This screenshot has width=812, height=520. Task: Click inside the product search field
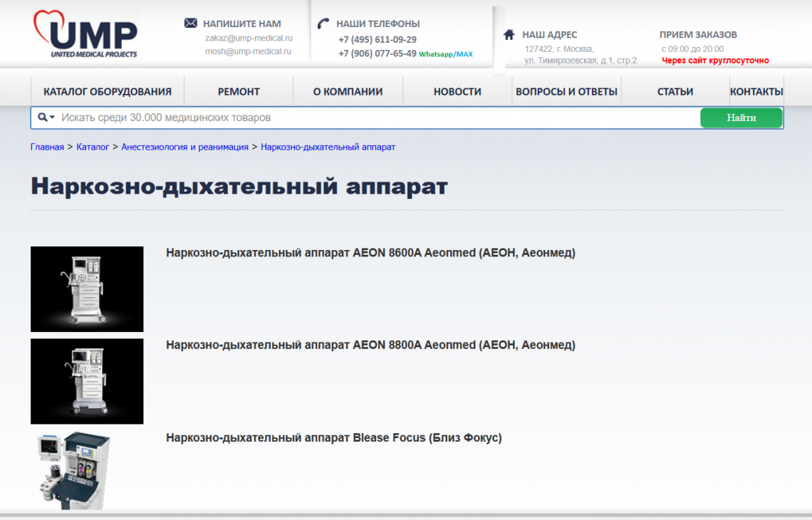(x=378, y=118)
